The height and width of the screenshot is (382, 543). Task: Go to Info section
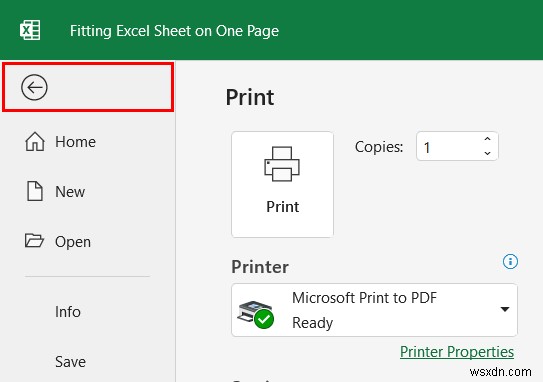click(68, 312)
